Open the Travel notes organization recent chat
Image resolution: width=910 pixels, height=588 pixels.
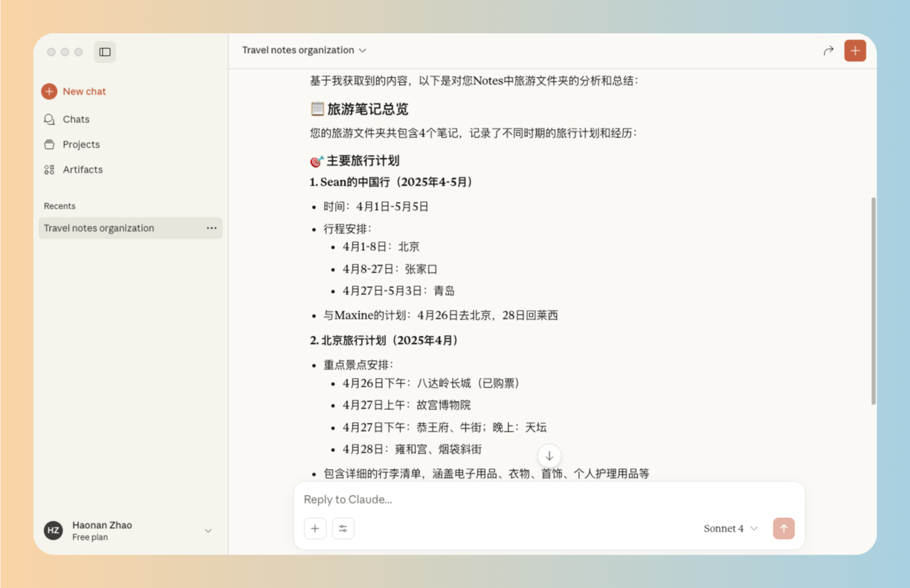tap(99, 228)
